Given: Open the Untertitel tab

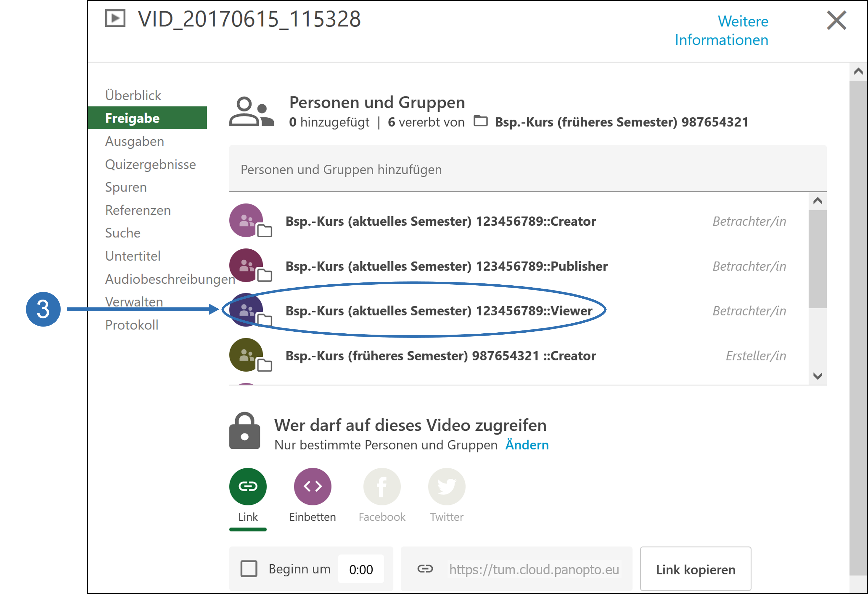Looking at the screenshot, I should [x=133, y=256].
